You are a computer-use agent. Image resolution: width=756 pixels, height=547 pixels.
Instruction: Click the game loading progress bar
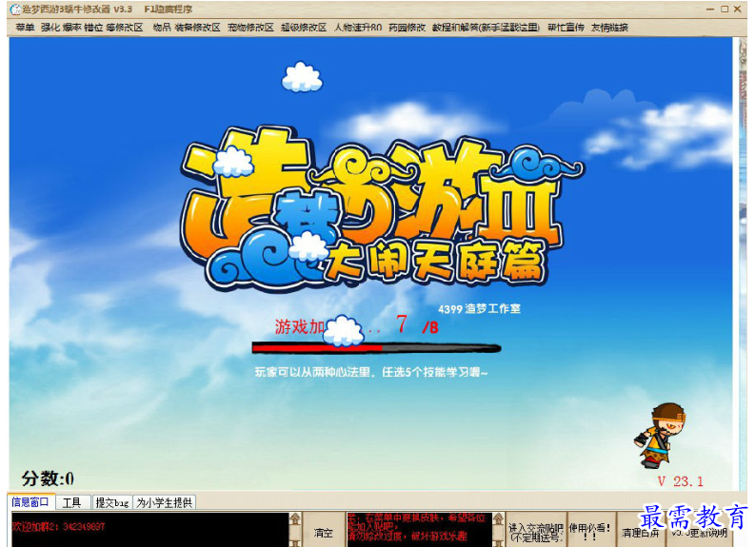[x=376, y=347]
